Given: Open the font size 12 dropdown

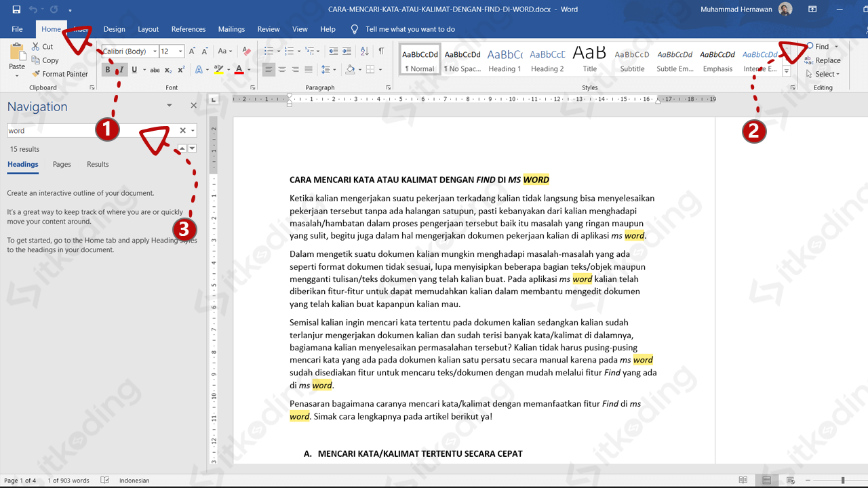Looking at the screenshot, I should 180,52.
